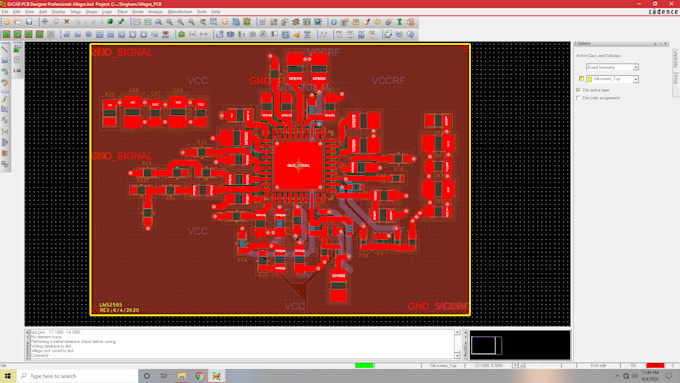Open the Route menu

137,12
